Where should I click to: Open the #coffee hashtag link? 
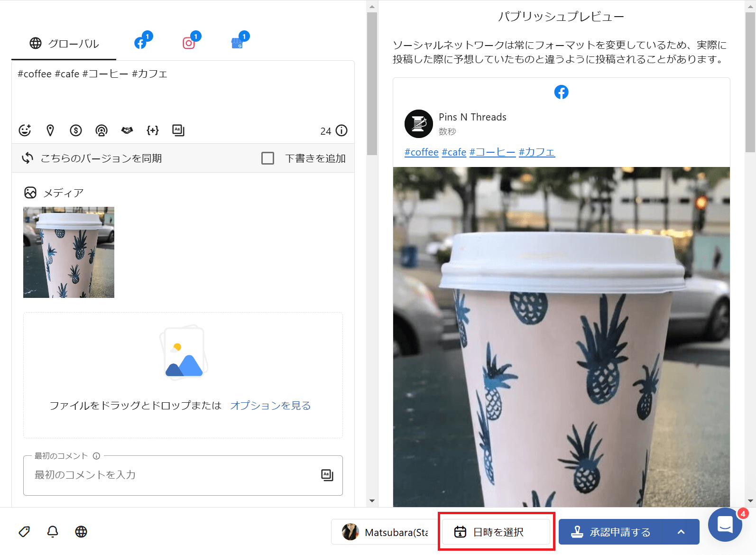click(x=422, y=152)
